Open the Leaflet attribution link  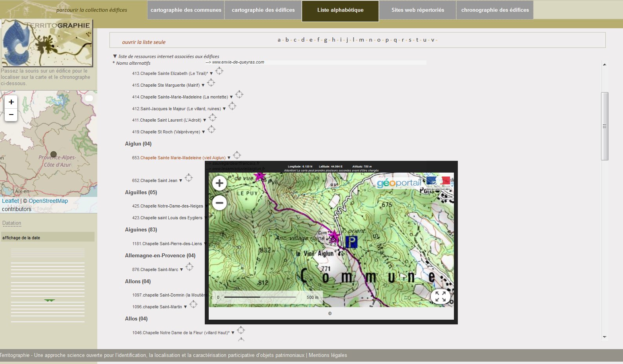pos(10,201)
